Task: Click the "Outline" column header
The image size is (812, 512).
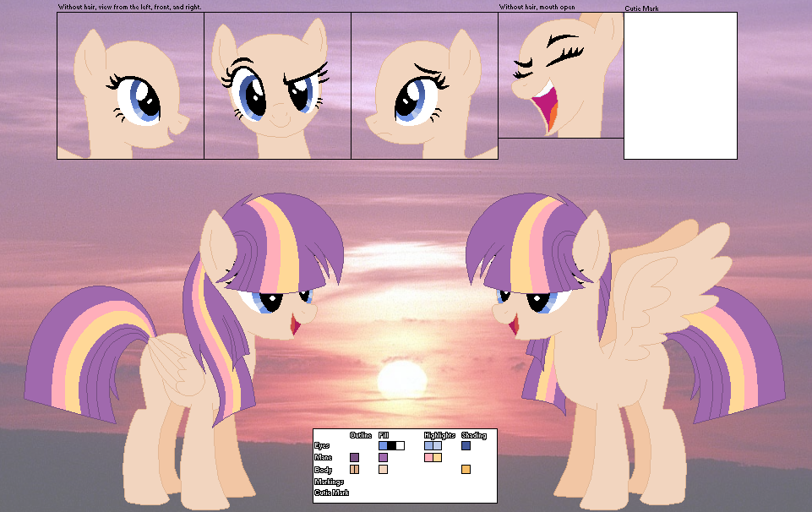Action: coord(361,435)
